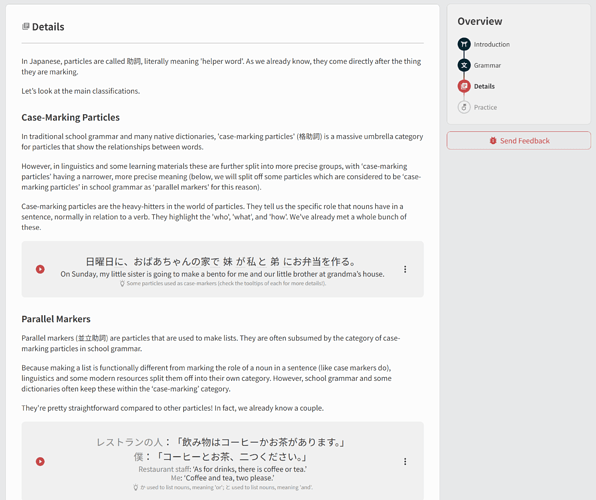Jump to the Practice section
596x500 pixels.
click(485, 107)
